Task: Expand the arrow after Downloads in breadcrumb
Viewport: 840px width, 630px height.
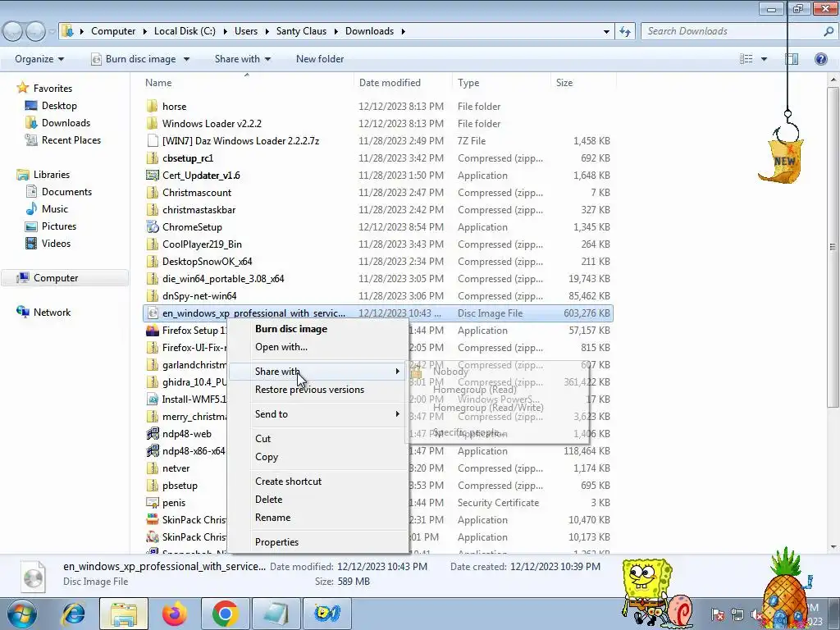Action: point(403,31)
